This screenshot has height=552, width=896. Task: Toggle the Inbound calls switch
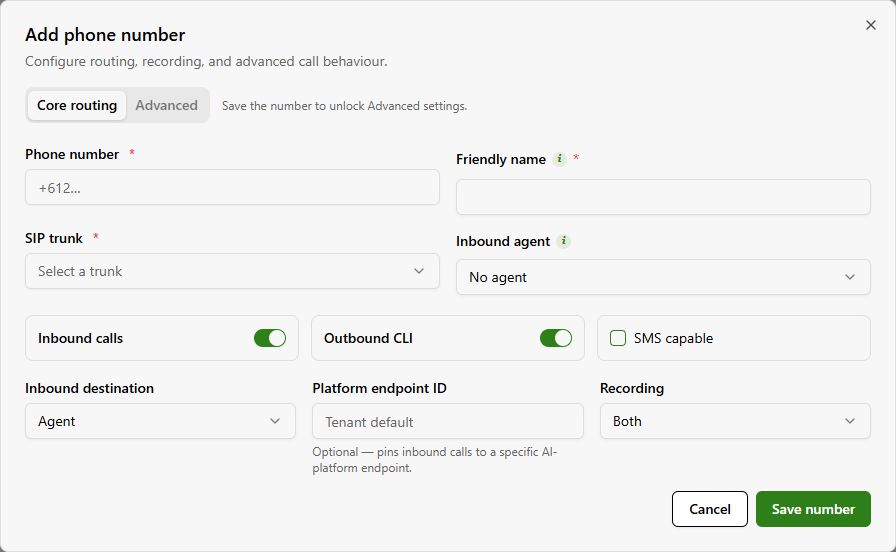tap(270, 338)
